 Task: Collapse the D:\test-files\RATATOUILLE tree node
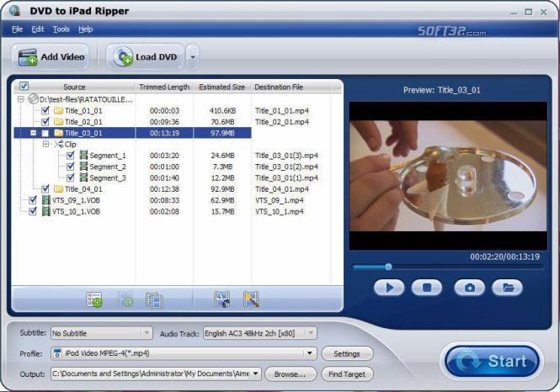21,99
